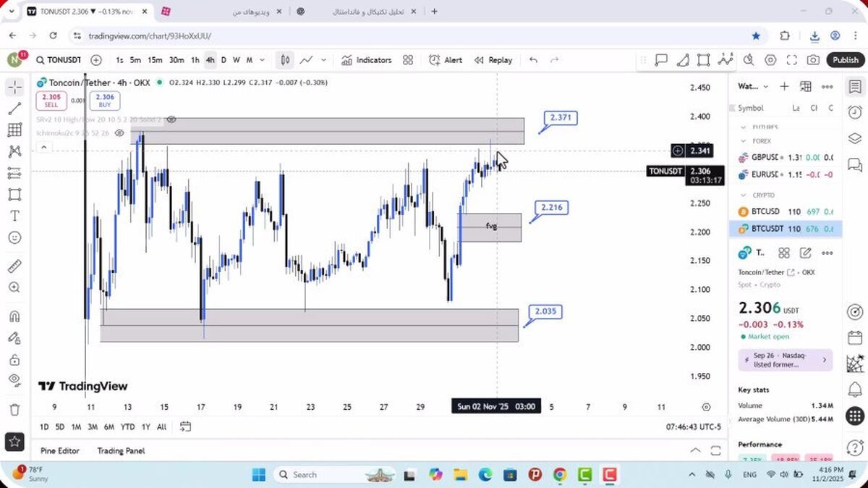Open the watchlist name dropdown
Screen dimensions: 868x488
click(753, 87)
